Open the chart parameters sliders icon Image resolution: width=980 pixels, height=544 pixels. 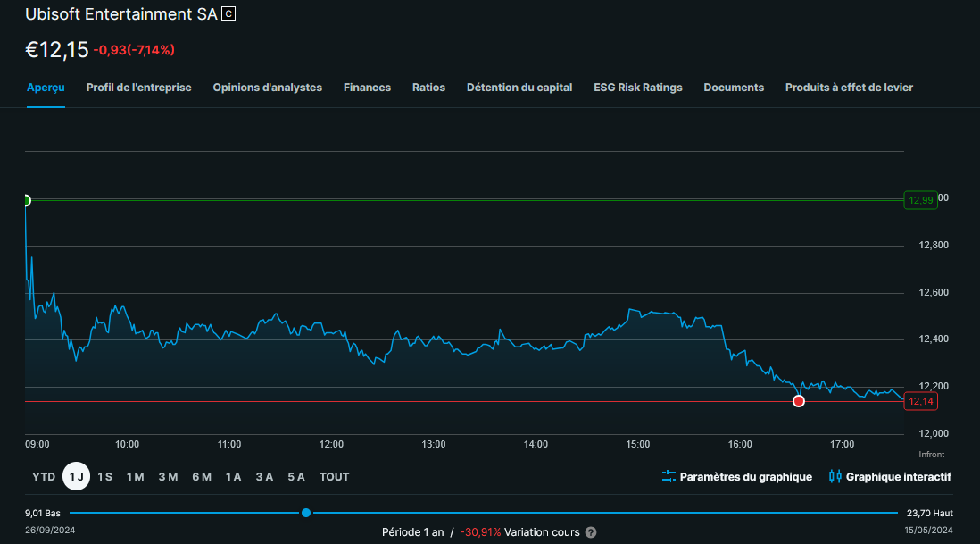[669, 476]
